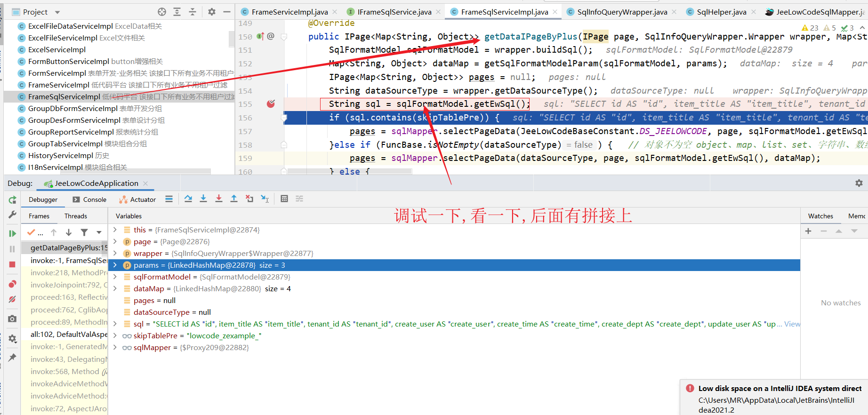868x415 pixels.
Task: Resume the program from debug sidebar
Action: click(x=12, y=233)
